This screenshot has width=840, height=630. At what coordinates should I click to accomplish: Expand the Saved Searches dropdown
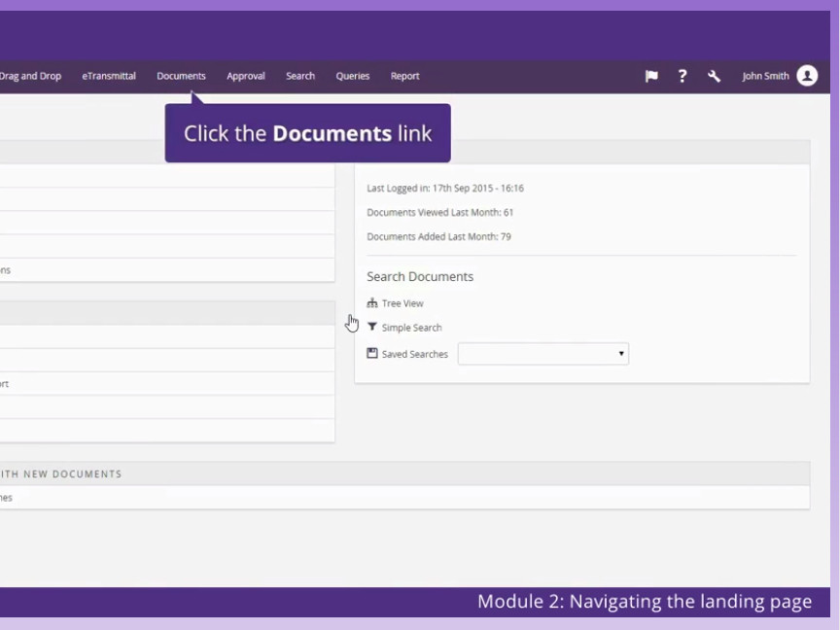(542, 354)
